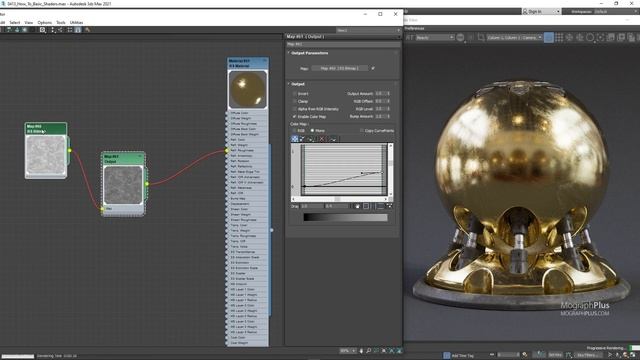640x360 pixels.
Task: Click the Map #62 Bitmap button
Action: (x=340, y=68)
